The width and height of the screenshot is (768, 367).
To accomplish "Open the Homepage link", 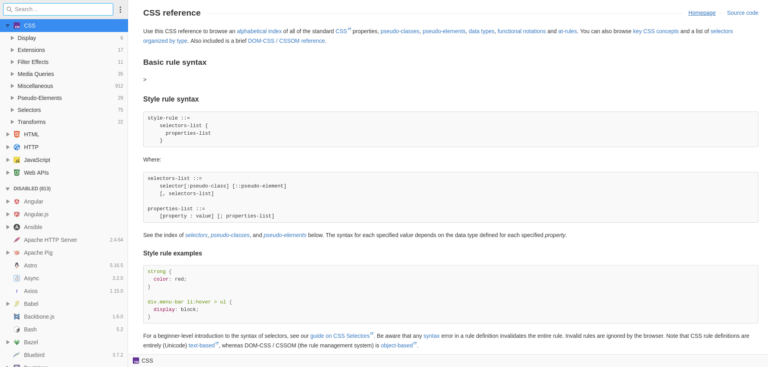I will 701,13.
